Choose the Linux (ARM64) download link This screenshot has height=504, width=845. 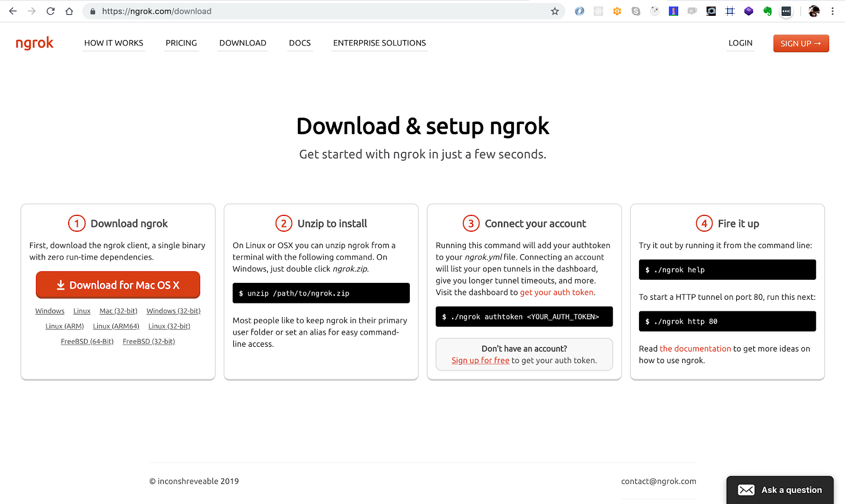coord(116,326)
